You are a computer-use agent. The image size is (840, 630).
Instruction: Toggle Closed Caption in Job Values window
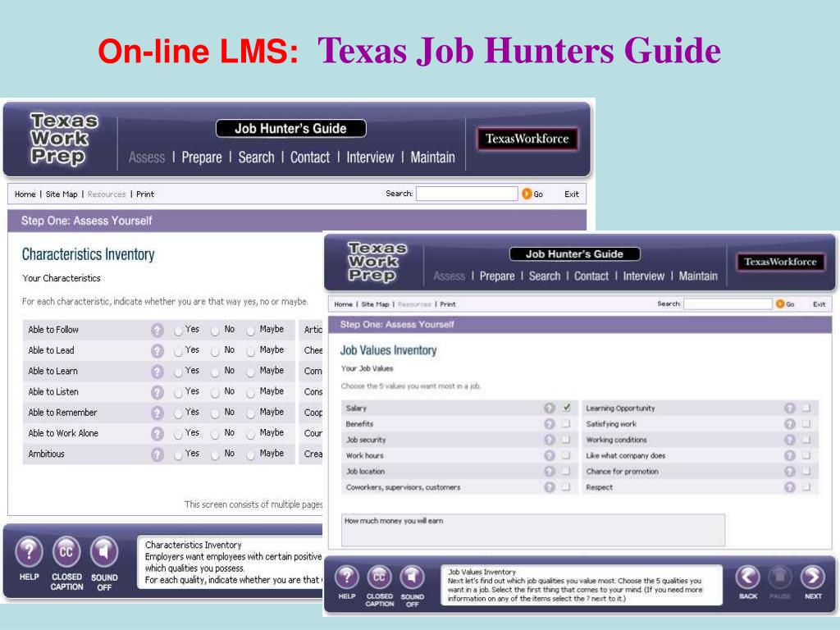(x=379, y=577)
